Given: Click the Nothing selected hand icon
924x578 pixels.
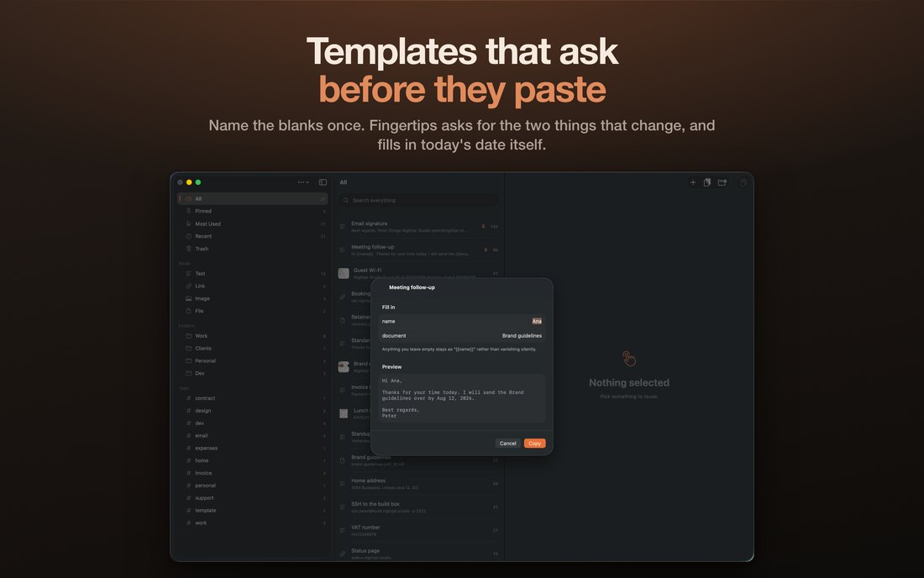Looking at the screenshot, I should [x=629, y=358].
